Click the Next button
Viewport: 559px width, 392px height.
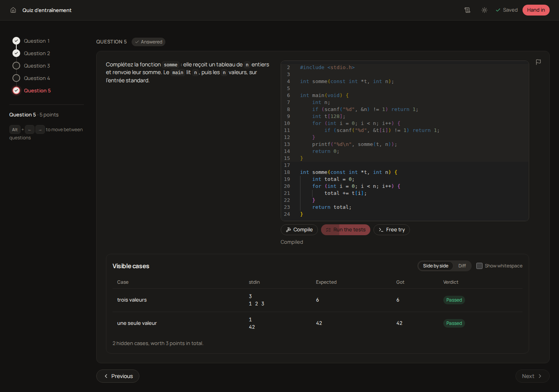click(x=532, y=376)
